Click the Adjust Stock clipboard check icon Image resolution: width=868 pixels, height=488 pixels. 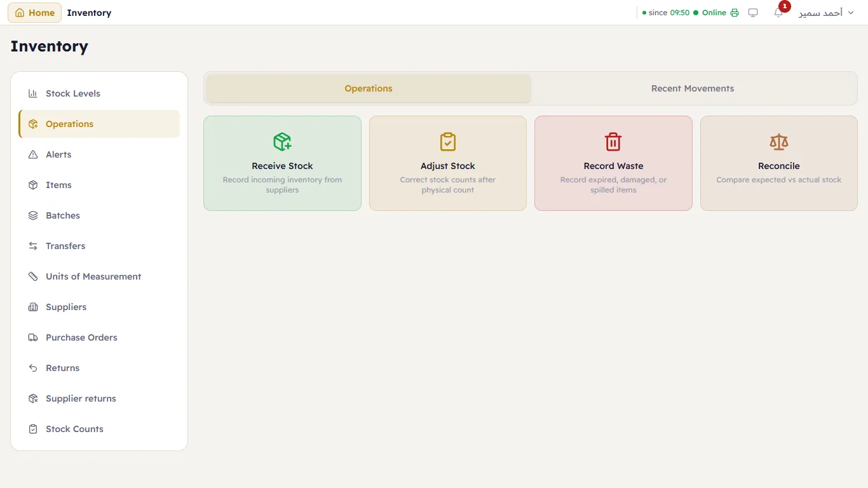click(x=448, y=142)
